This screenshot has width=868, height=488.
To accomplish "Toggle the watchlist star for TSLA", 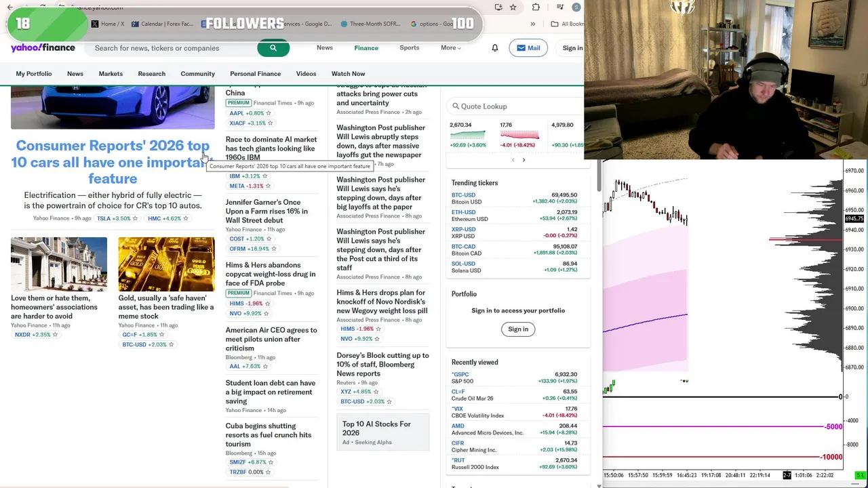I will click(135, 219).
